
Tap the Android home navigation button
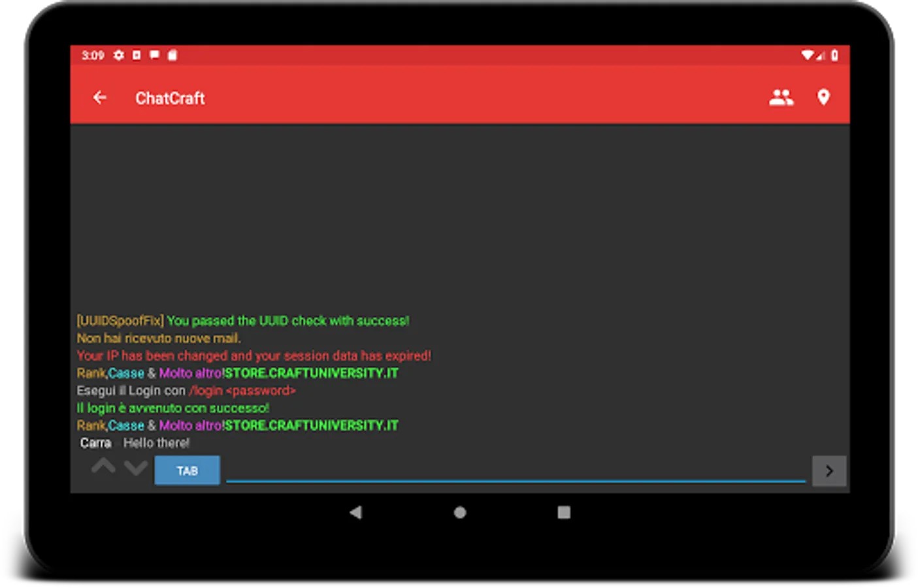(460, 512)
